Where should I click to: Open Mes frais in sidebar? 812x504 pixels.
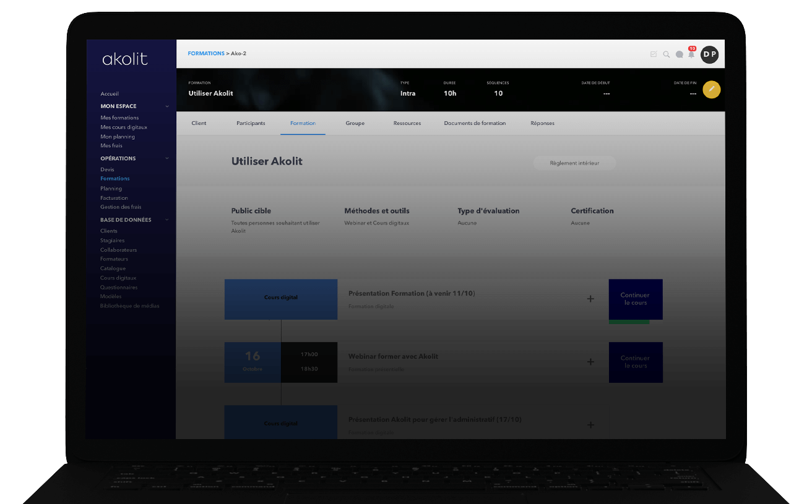pos(111,146)
